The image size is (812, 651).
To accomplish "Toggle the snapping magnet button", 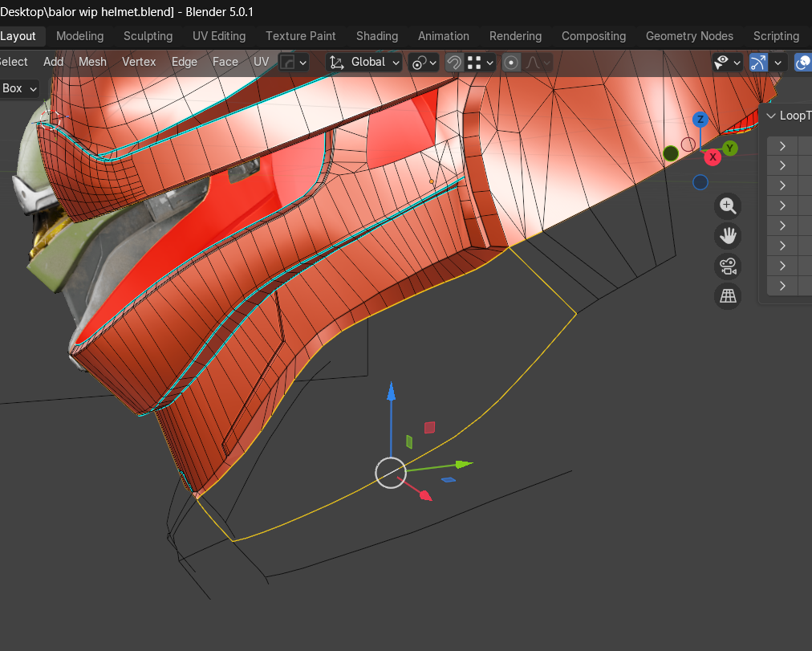I will click(x=454, y=63).
